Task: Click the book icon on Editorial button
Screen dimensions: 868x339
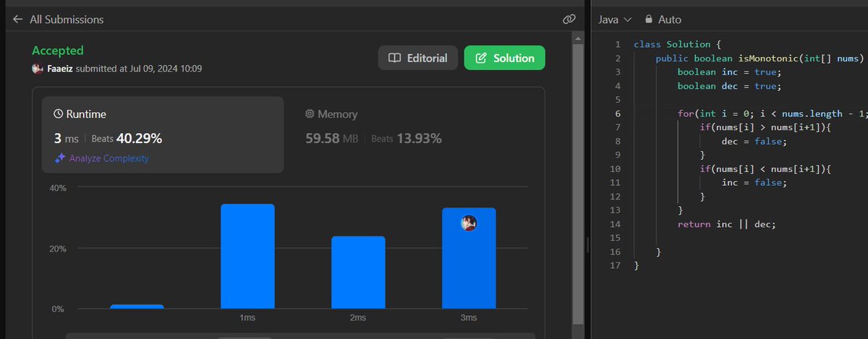Action: pos(394,59)
